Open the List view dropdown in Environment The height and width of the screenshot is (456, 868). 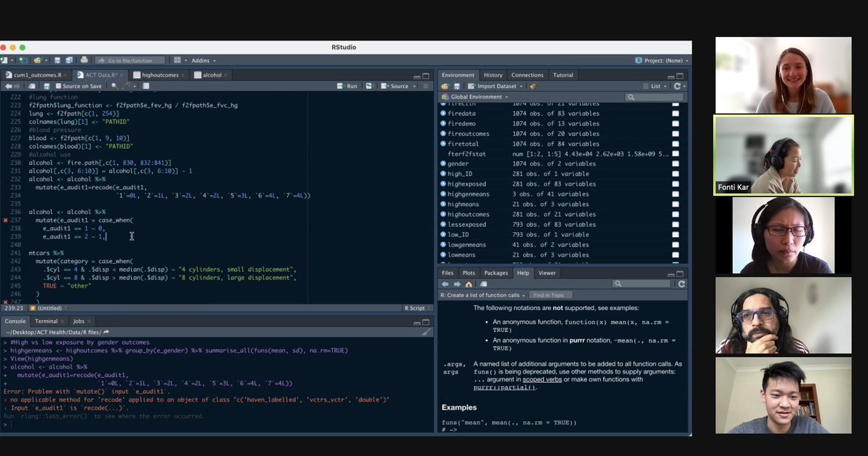pos(655,86)
